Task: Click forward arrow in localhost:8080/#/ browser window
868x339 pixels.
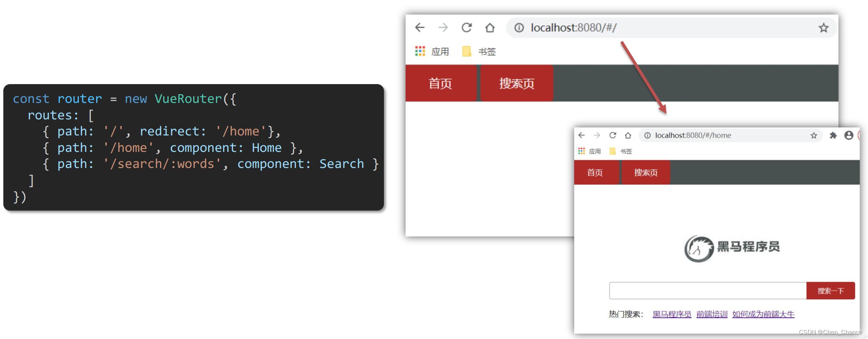Action: click(x=443, y=28)
